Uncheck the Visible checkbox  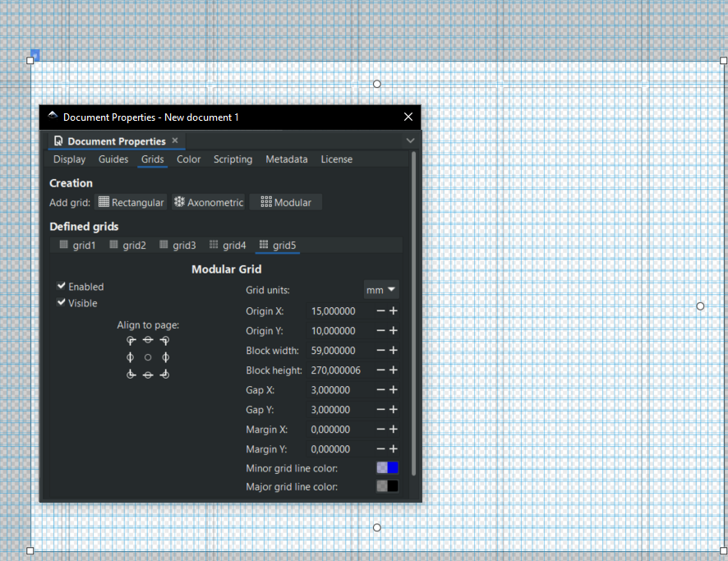tap(62, 302)
